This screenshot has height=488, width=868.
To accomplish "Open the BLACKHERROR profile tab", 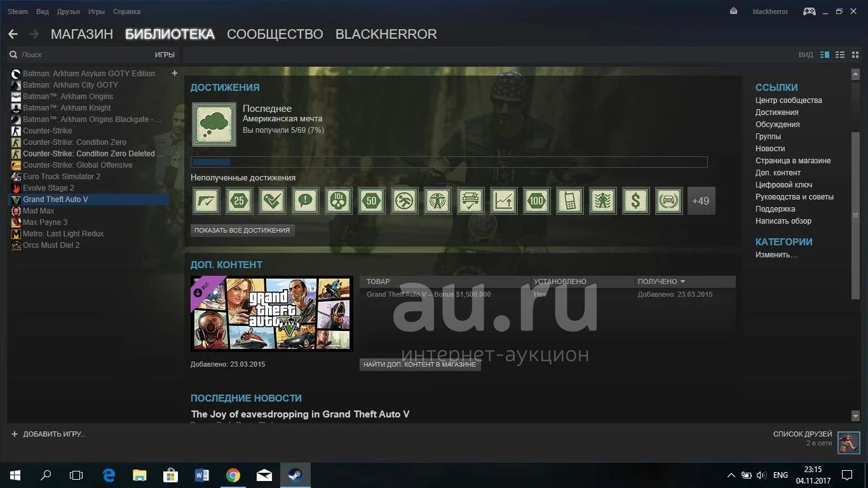I will tap(386, 34).
